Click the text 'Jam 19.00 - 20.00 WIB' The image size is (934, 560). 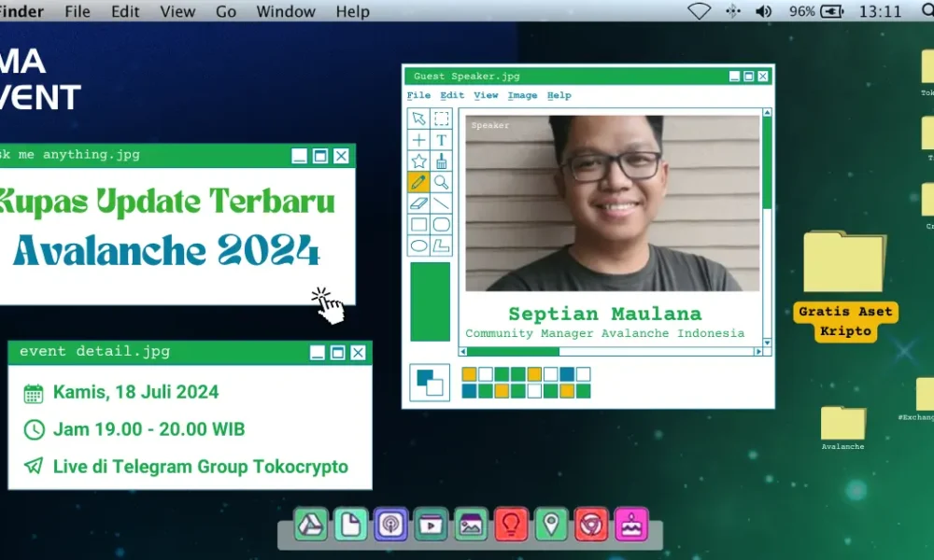(149, 429)
